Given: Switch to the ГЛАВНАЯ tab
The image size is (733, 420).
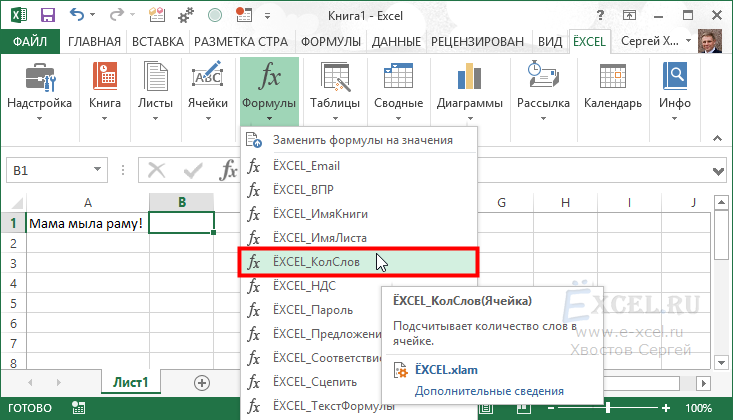Looking at the screenshot, I should [x=94, y=42].
